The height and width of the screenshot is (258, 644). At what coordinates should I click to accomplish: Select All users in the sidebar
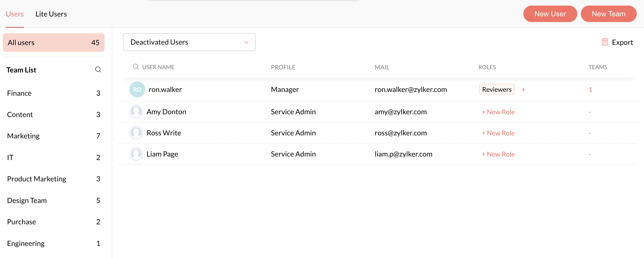pyautogui.click(x=53, y=42)
